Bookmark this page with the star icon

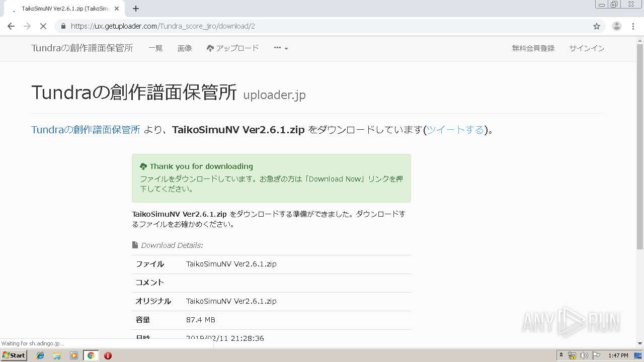point(597,26)
